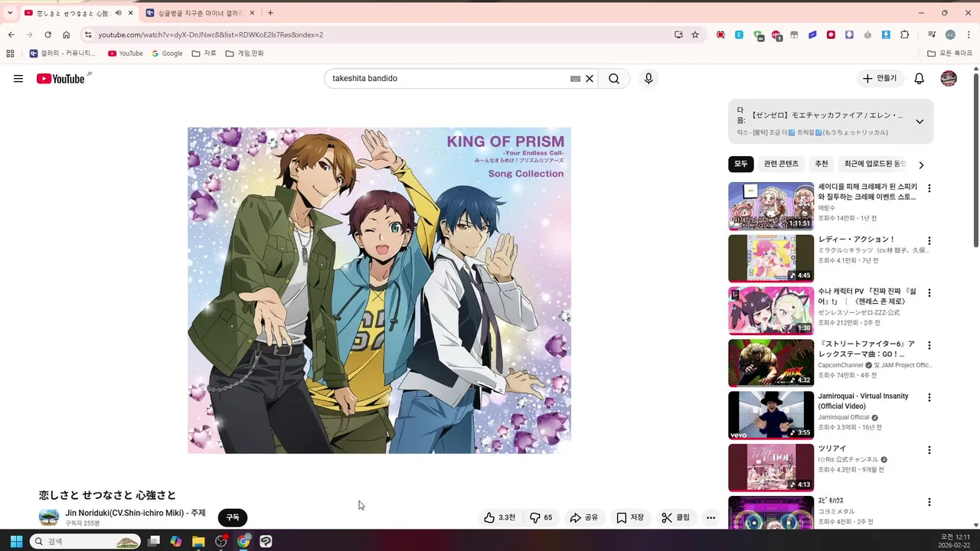
Task: Start voice search with microphone
Action: point(648,79)
